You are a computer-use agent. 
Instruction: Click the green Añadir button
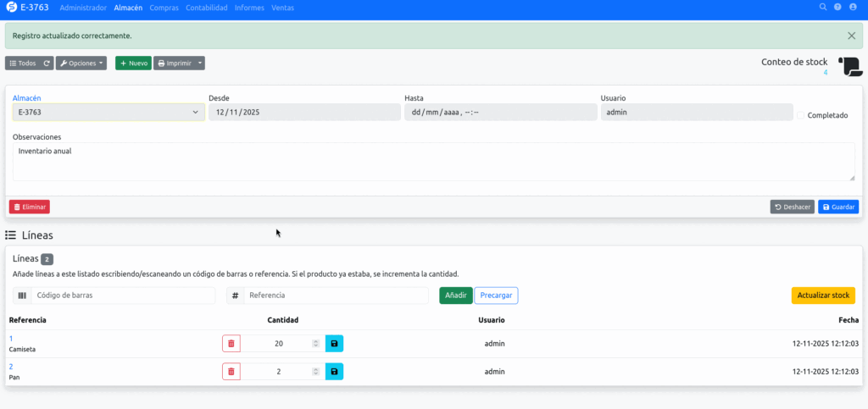(455, 296)
